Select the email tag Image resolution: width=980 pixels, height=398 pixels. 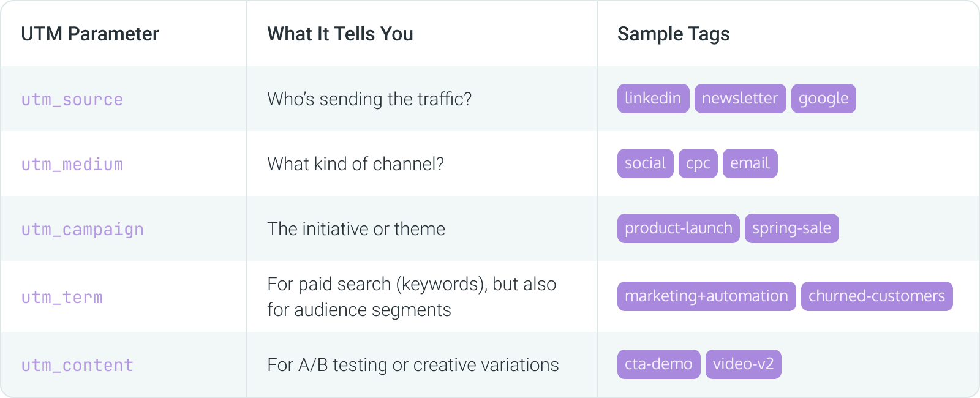pos(750,163)
